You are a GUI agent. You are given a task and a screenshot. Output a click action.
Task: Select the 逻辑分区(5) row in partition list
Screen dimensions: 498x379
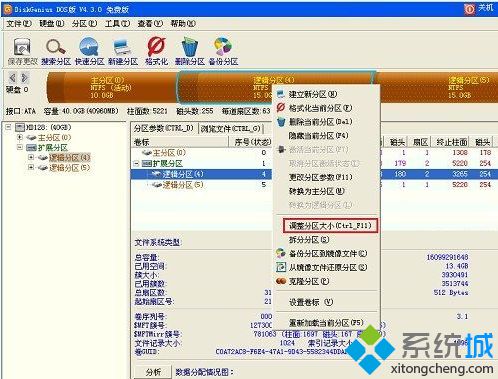[201, 185]
